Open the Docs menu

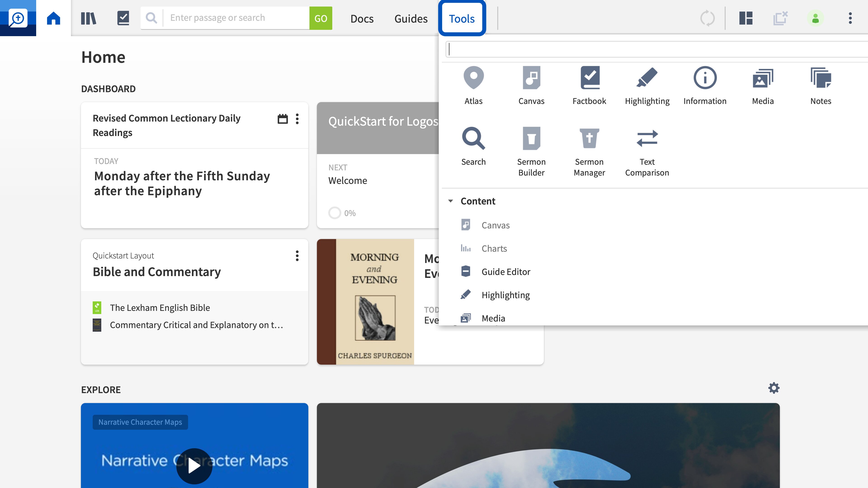pos(362,19)
